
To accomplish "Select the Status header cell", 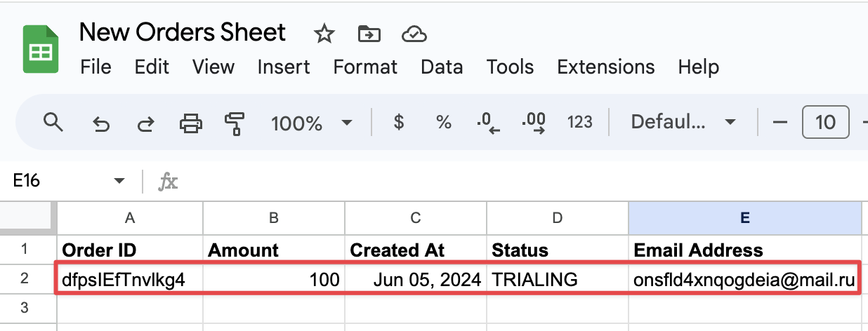I will 558,250.
